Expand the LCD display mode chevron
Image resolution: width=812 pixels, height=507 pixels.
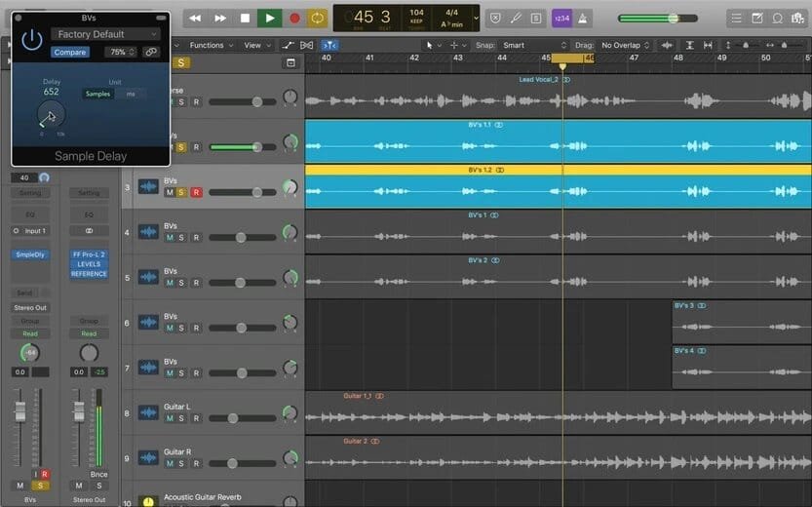476,19
